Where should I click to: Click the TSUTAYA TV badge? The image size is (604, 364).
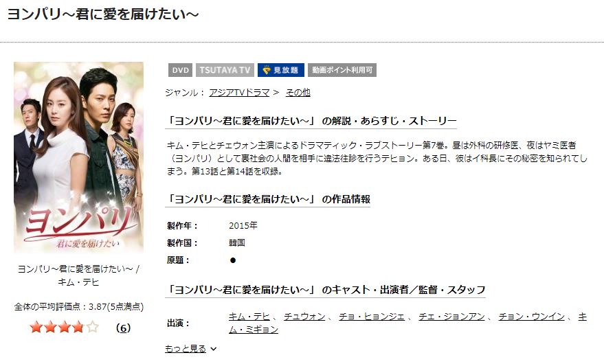click(225, 70)
